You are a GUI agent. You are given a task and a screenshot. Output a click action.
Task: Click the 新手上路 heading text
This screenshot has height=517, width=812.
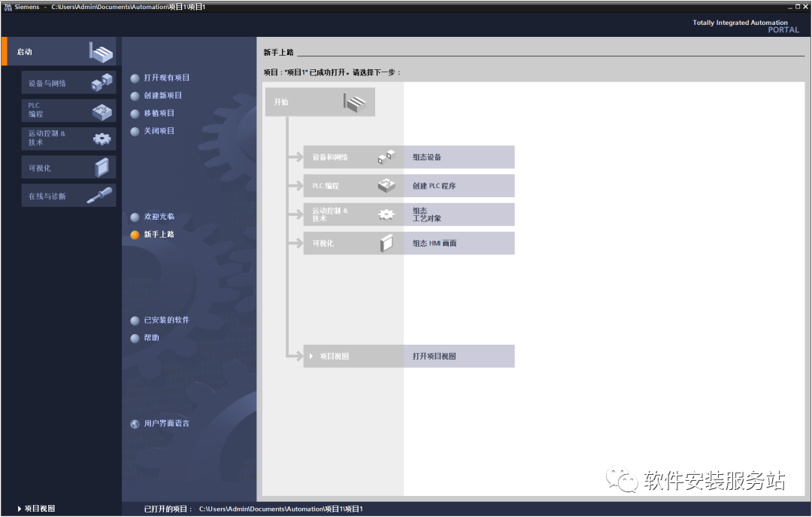pyautogui.click(x=279, y=53)
